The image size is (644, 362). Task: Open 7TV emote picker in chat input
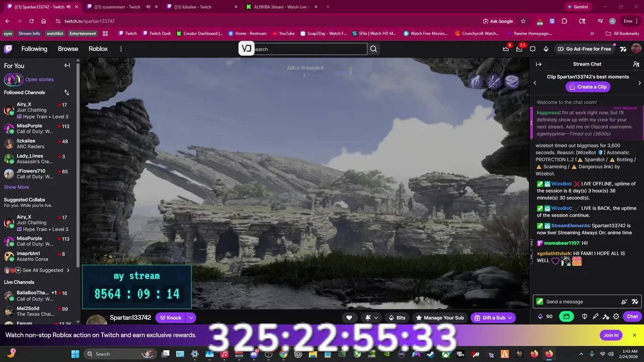[635, 302]
